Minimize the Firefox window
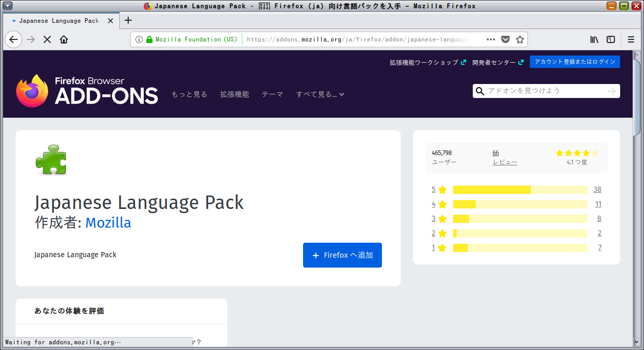644x350 pixels. pyautogui.click(x=612, y=6)
